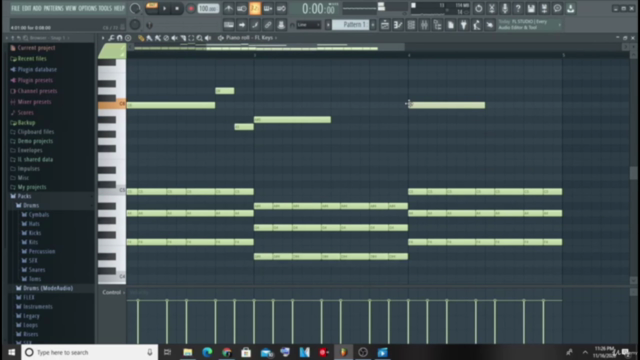Click the tempo display showing 100
The image size is (640, 360).
[208, 8]
